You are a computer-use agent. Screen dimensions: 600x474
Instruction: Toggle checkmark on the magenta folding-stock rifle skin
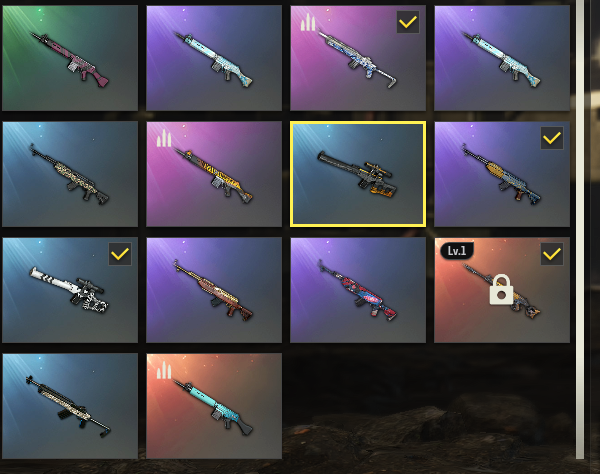[x=408, y=22]
